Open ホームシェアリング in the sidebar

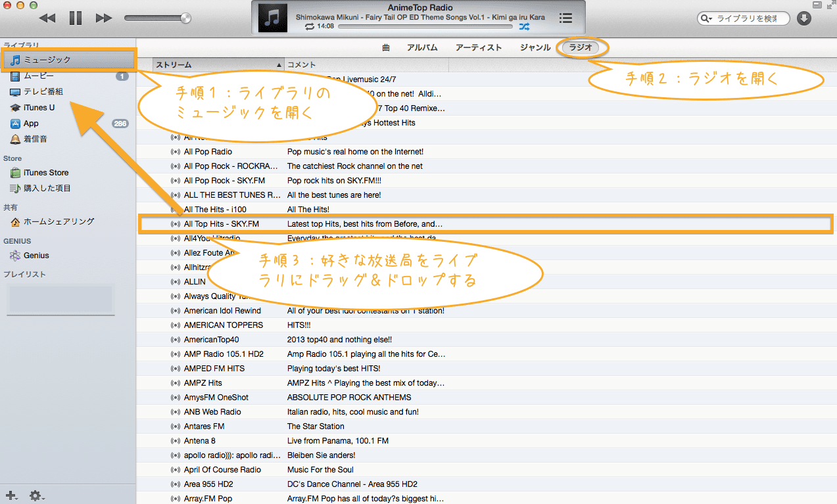pos(68,222)
